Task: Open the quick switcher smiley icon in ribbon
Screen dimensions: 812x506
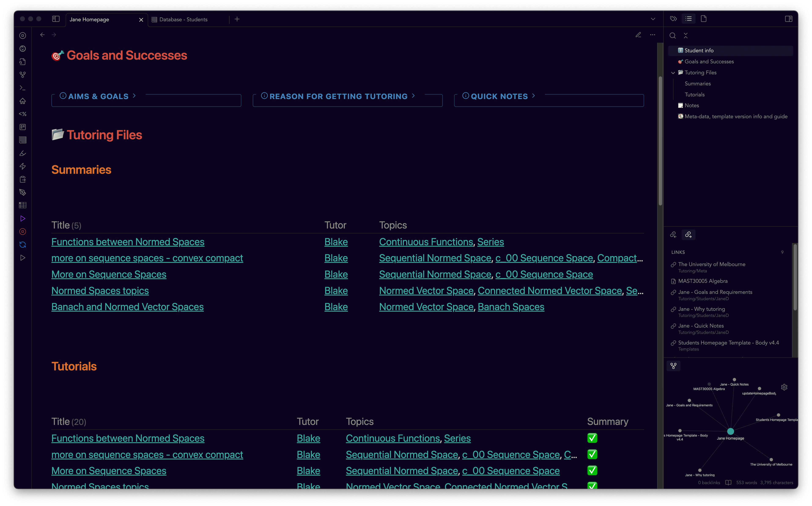Action: pos(23,48)
